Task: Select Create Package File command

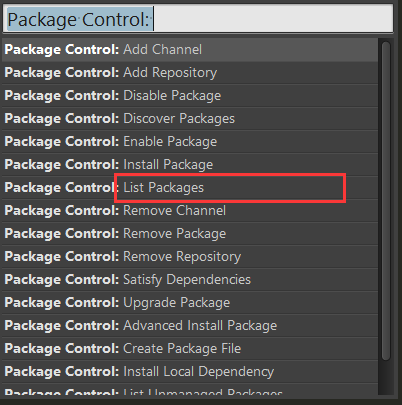Action: point(190,349)
